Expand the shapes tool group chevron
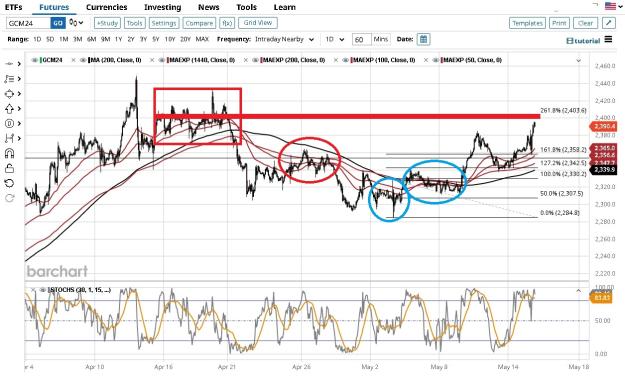Image resolution: width=625 pixels, height=382 pixels. 19,94
